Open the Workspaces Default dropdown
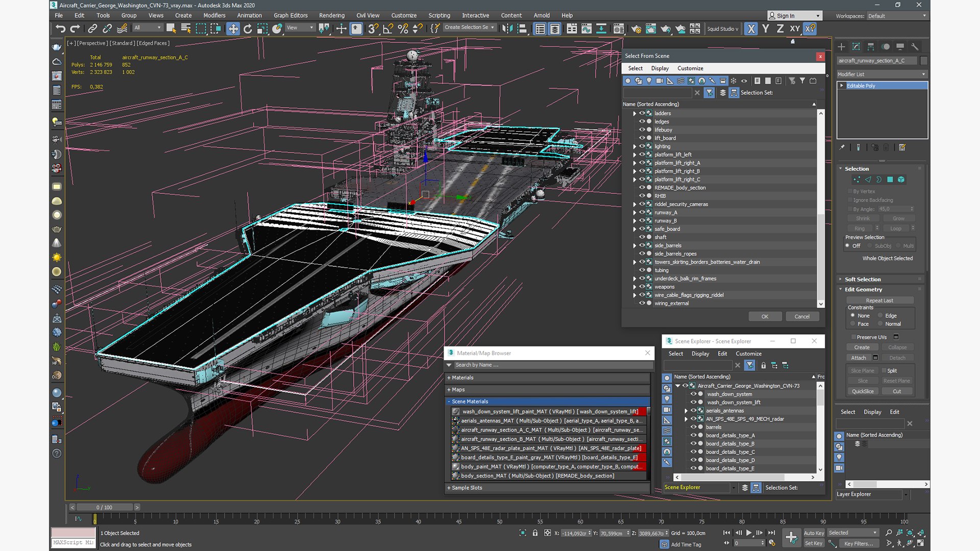This screenshot has height=551, width=980. (x=897, y=16)
